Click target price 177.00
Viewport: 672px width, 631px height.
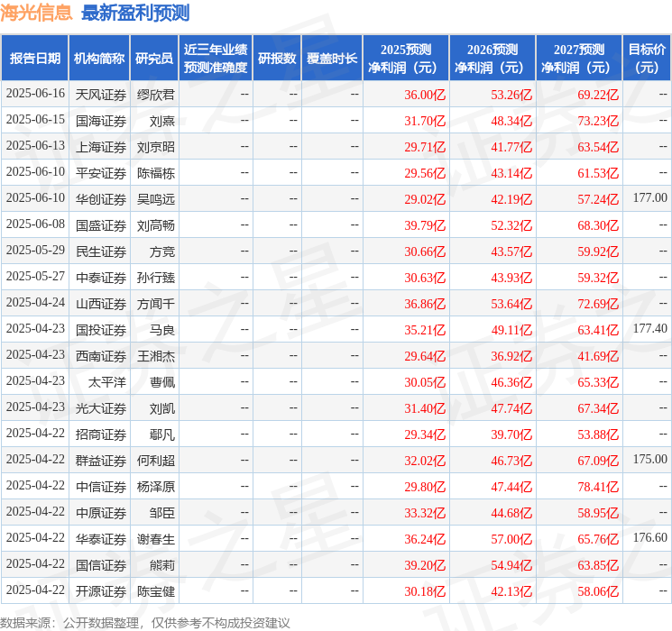point(649,198)
